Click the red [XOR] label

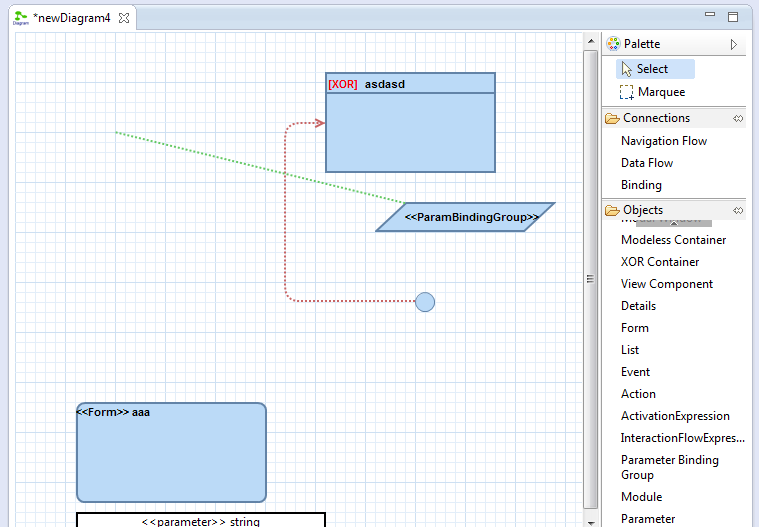pyautogui.click(x=343, y=84)
